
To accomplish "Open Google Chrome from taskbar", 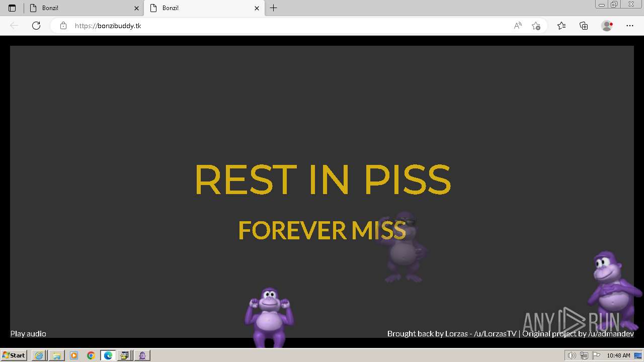I will 91,355.
